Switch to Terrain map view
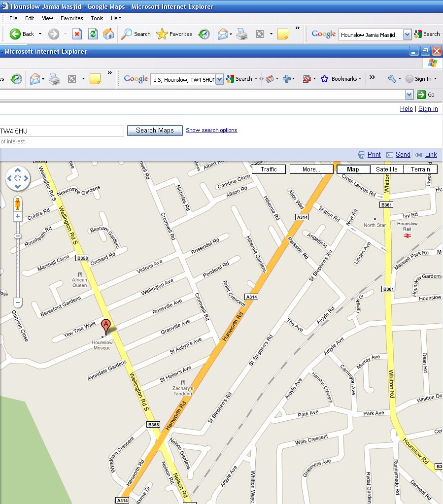Image resolution: width=443 pixels, height=504 pixels. tap(420, 169)
